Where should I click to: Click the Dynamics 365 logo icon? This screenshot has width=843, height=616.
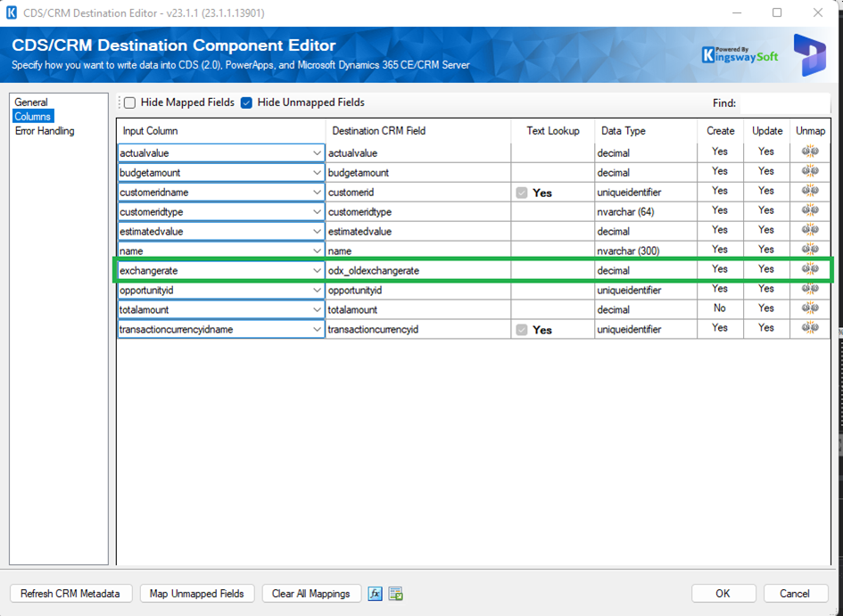[809, 54]
